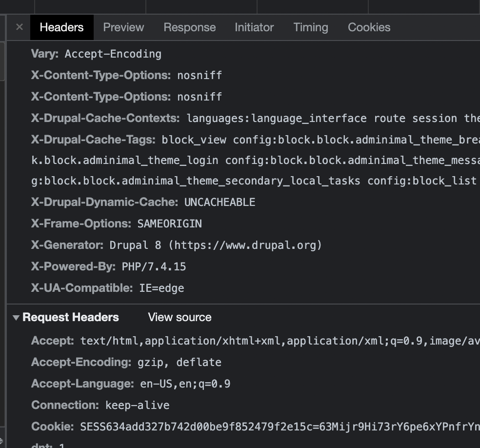
Task: Click View source for request headers
Action: pos(179,317)
